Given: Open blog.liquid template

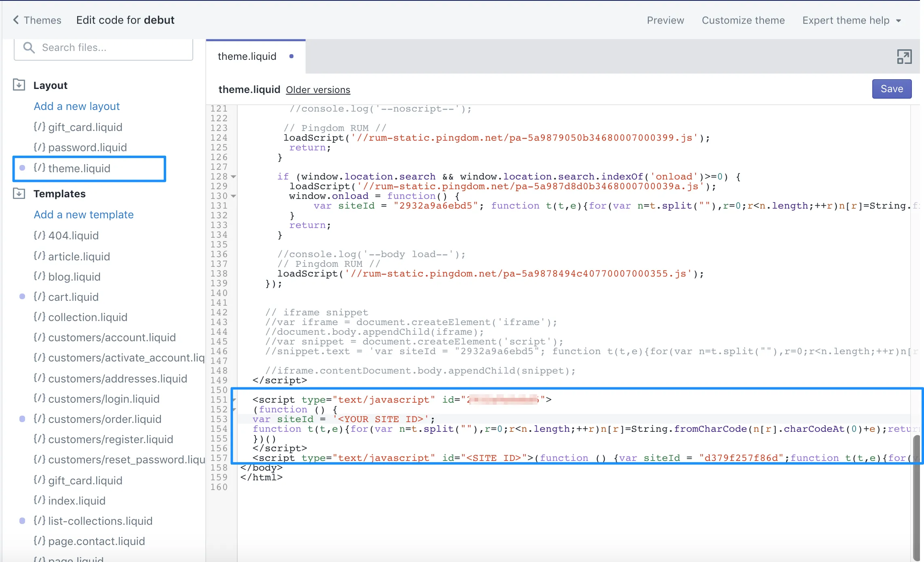Looking at the screenshot, I should pyautogui.click(x=74, y=277).
